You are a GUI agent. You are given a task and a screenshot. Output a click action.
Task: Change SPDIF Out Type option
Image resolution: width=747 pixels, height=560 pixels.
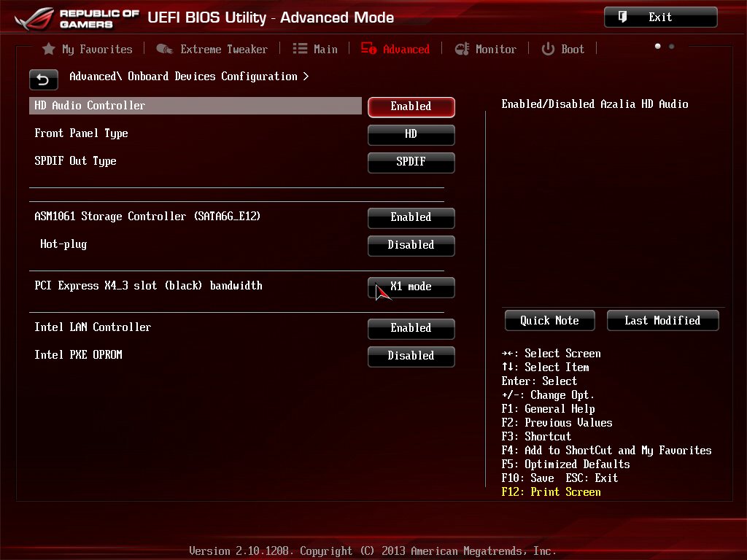coord(411,163)
